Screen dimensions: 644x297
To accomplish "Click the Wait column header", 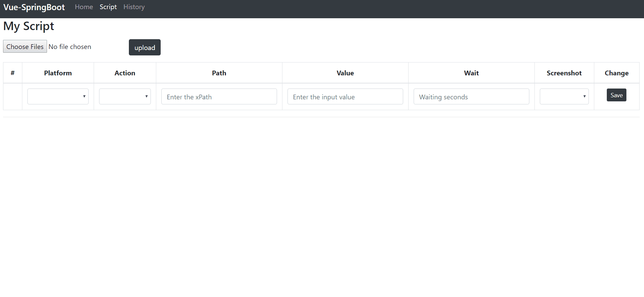I will click(471, 73).
